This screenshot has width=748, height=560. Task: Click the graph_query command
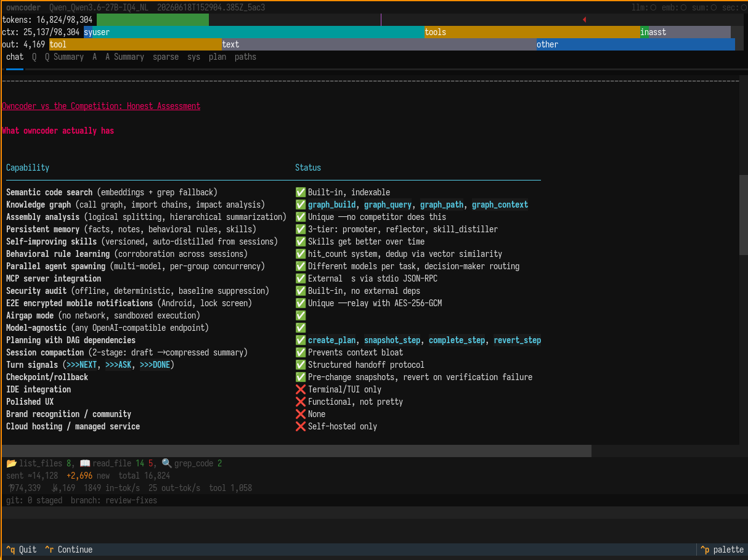[388, 205]
